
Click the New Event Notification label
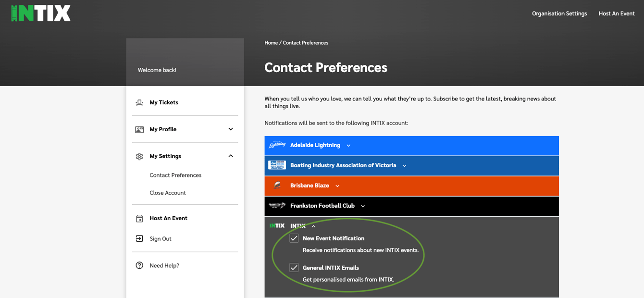point(334,238)
